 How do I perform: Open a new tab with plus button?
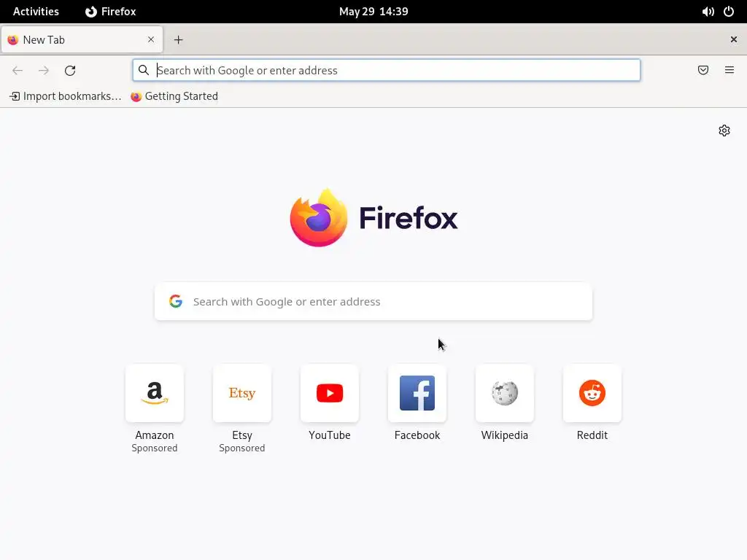click(178, 40)
